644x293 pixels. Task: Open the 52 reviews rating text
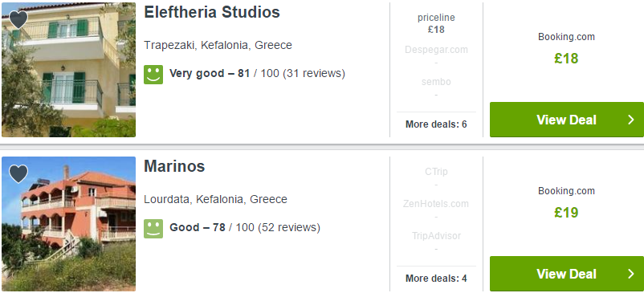245,227
